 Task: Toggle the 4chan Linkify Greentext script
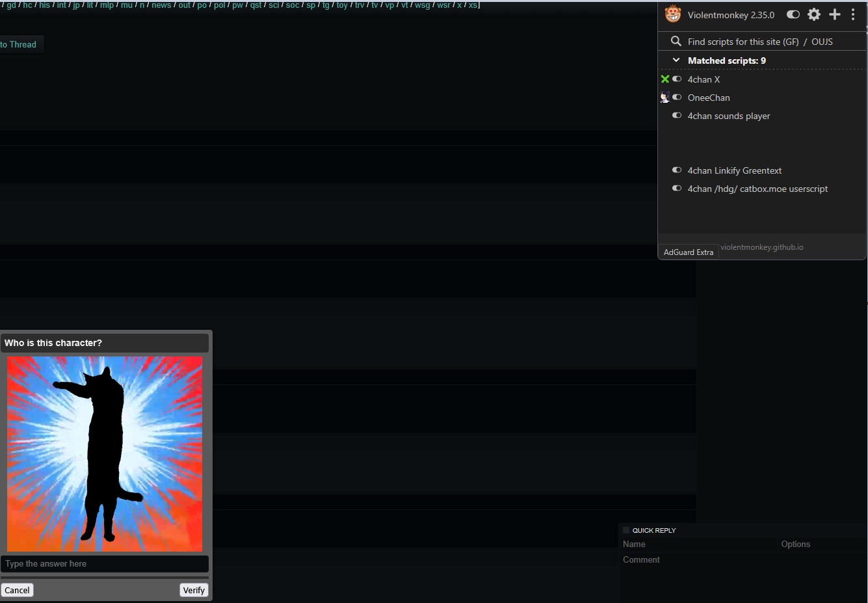point(677,170)
